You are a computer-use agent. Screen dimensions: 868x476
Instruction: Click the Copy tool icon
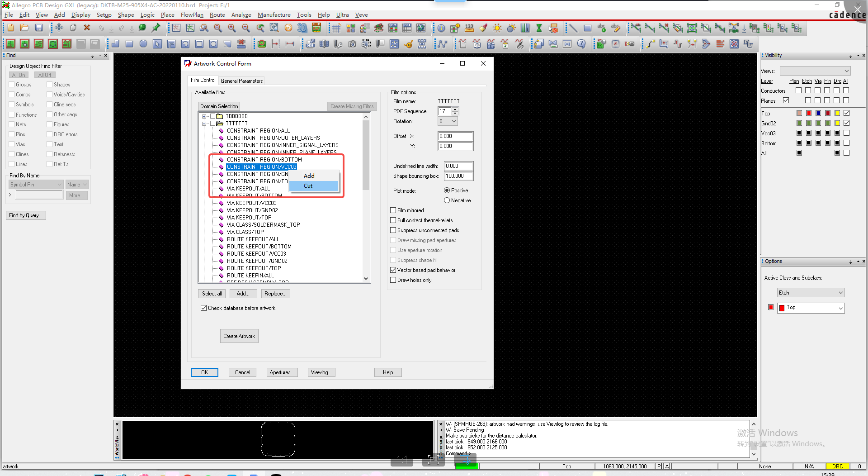pyautogui.click(x=73, y=28)
